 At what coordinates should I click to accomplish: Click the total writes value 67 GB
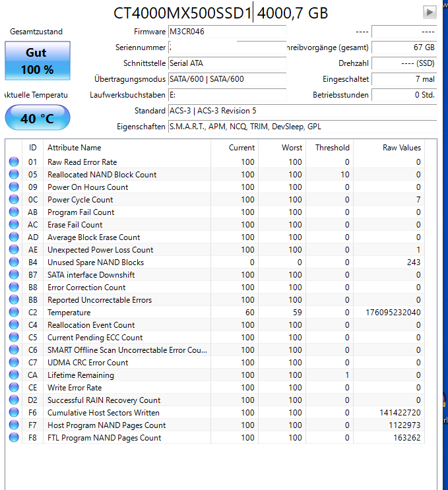pyautogui.click(x=404, y=47)
